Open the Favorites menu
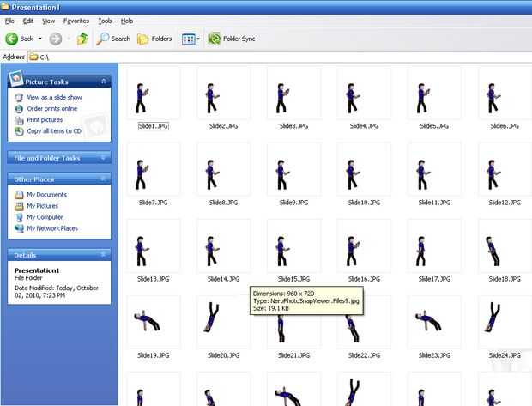 76,21
